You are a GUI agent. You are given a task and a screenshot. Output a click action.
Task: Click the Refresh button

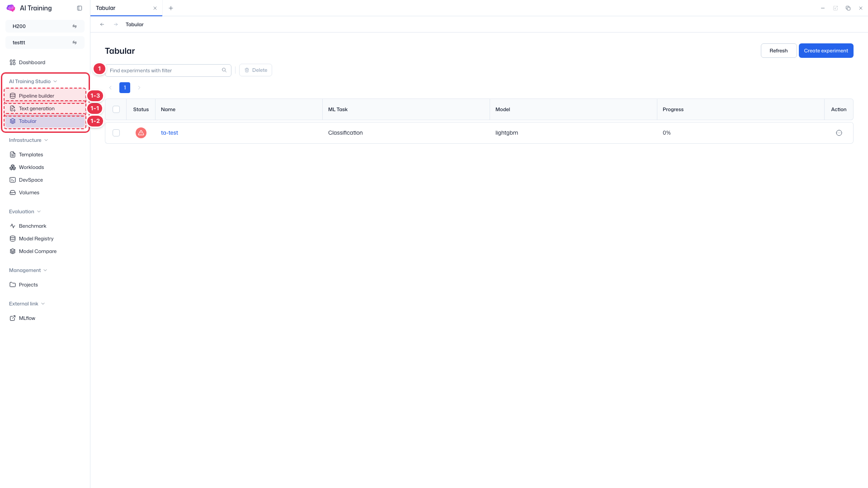[x=778, y=51]
